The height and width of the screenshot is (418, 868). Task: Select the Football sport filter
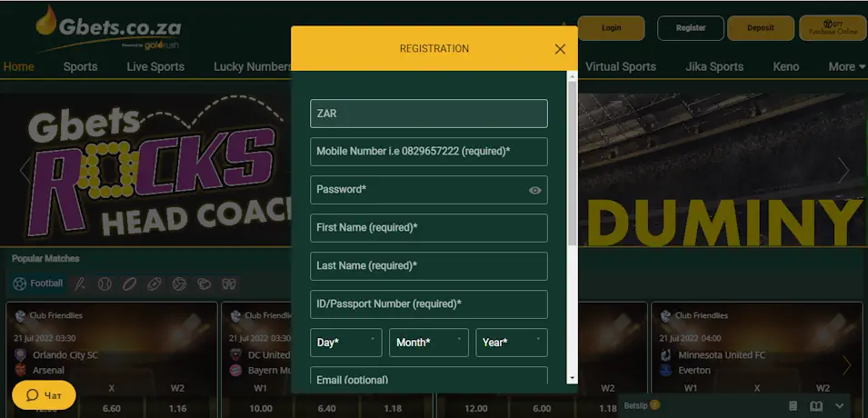pos(38,284)
